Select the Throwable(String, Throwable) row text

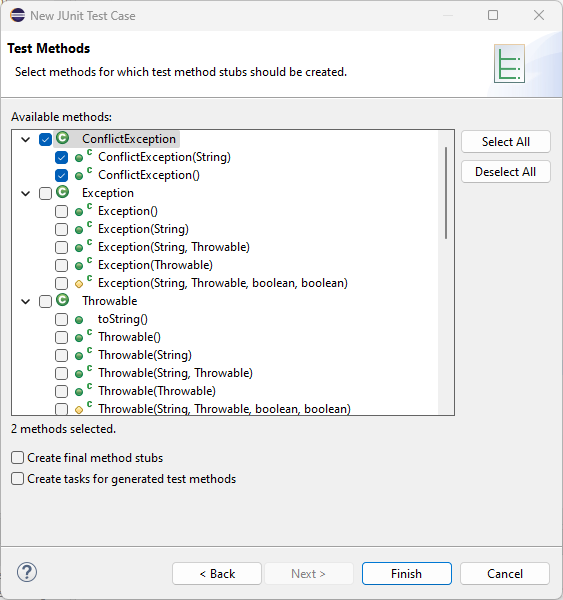[x=175, y=373]
